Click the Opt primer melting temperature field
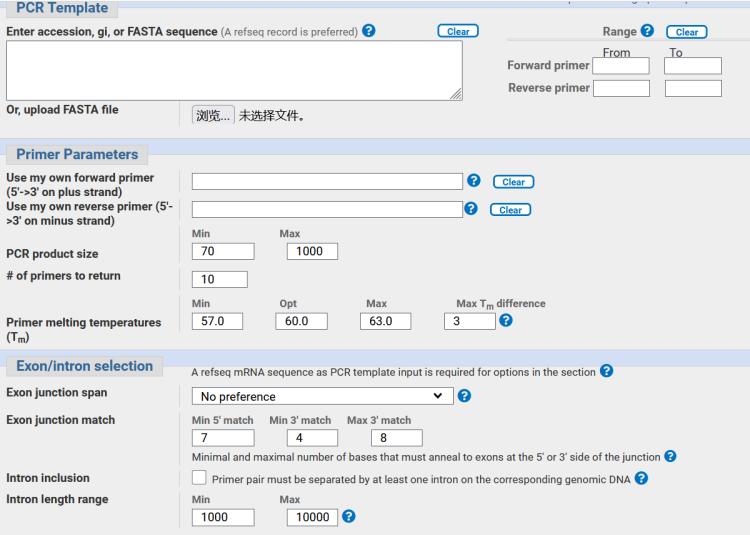 (301, 321)
